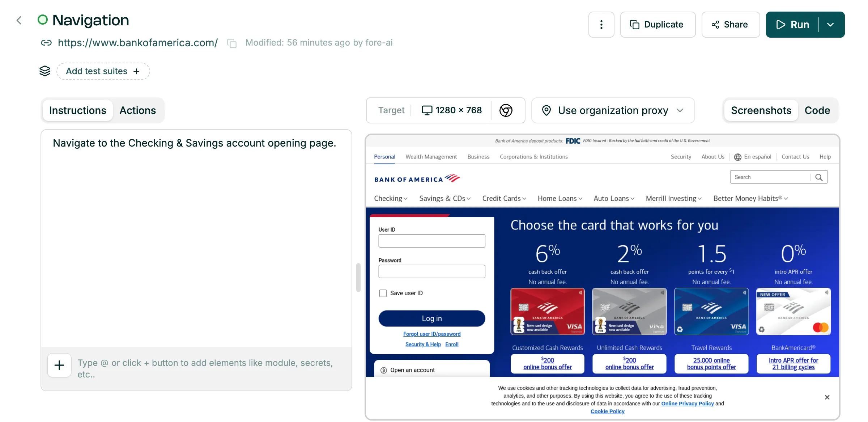Click the location pin proxy icon
The image size is (868, 422).
coord(546,110)
